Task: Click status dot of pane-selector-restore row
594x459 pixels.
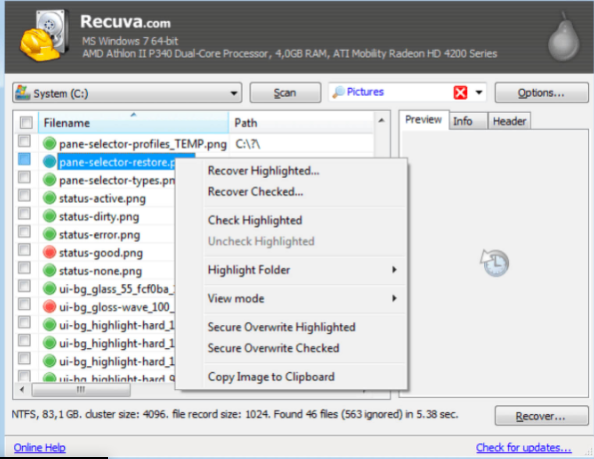Action: [x=49, y=162]
